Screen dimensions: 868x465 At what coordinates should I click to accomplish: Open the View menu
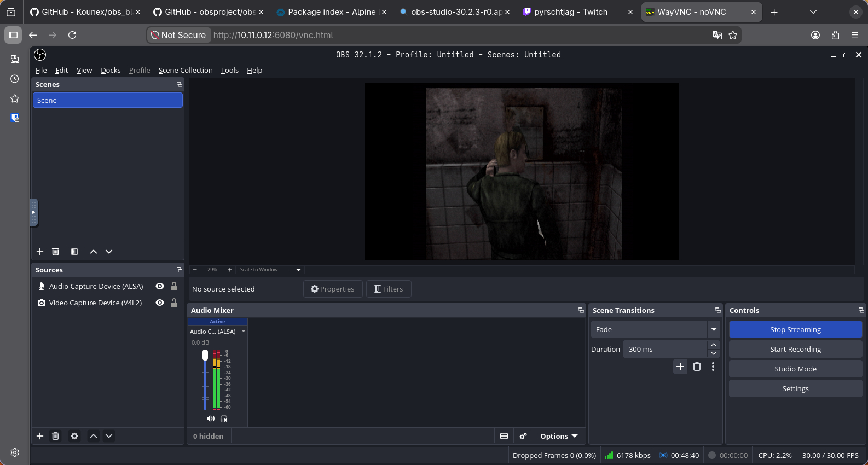point(84,70)
